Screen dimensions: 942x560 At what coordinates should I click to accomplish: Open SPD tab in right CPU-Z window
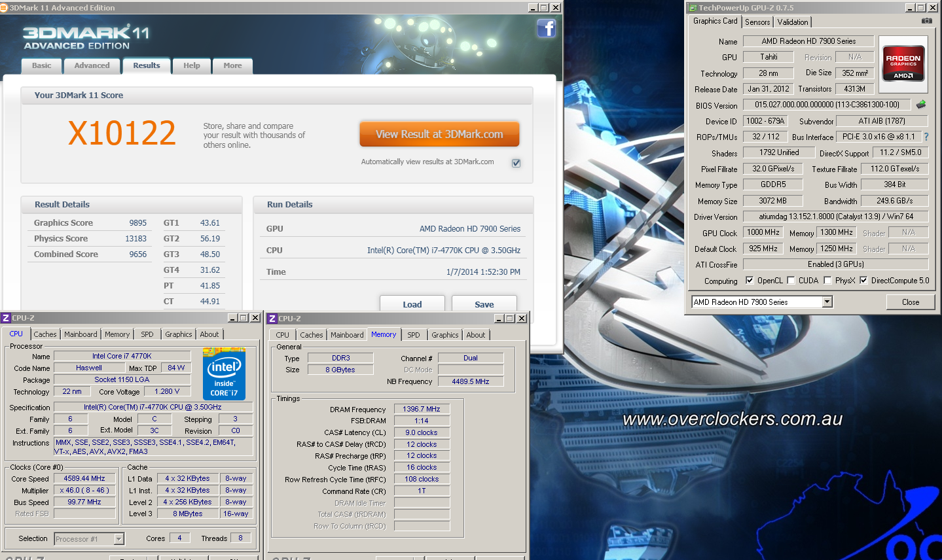pyautogui.click(x=414, y=335)
